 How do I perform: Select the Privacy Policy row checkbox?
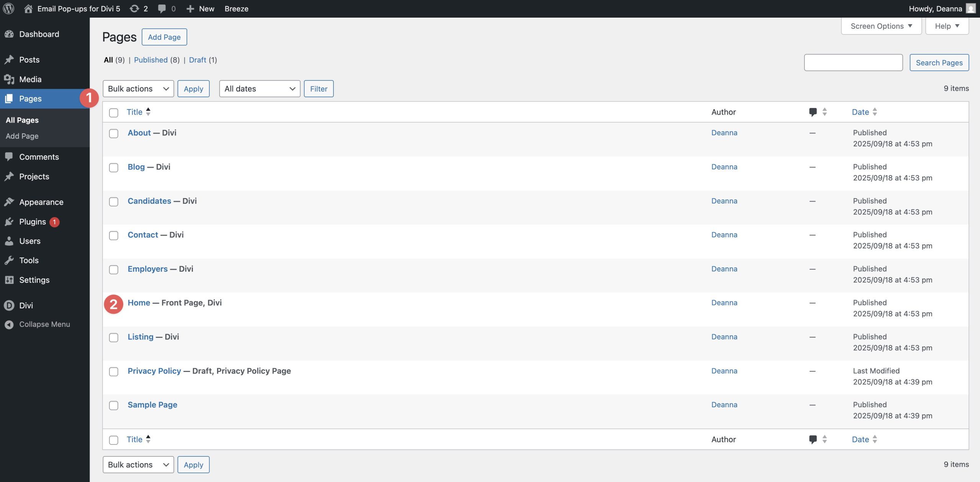tap(114, 372)
